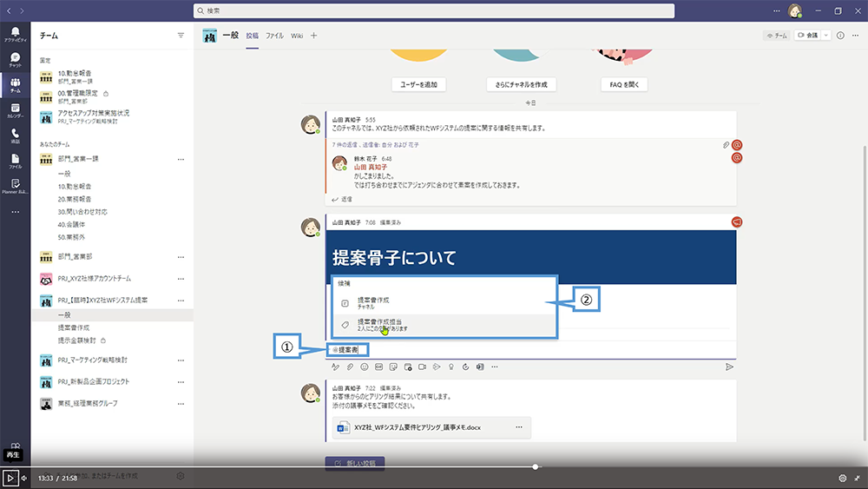The height and width of the screenshot is (489, 868).
Task: Switch to the 投稿 tab
Action: click(253, 36)
